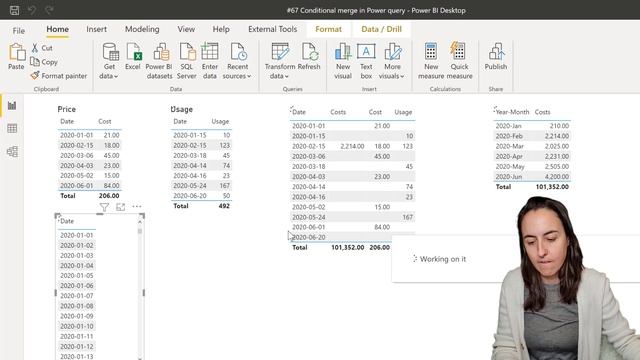Click 2020-04-14 row in Usage table
Screen dimensions: 640x360
pyautogui.click(x=201, y=165)
